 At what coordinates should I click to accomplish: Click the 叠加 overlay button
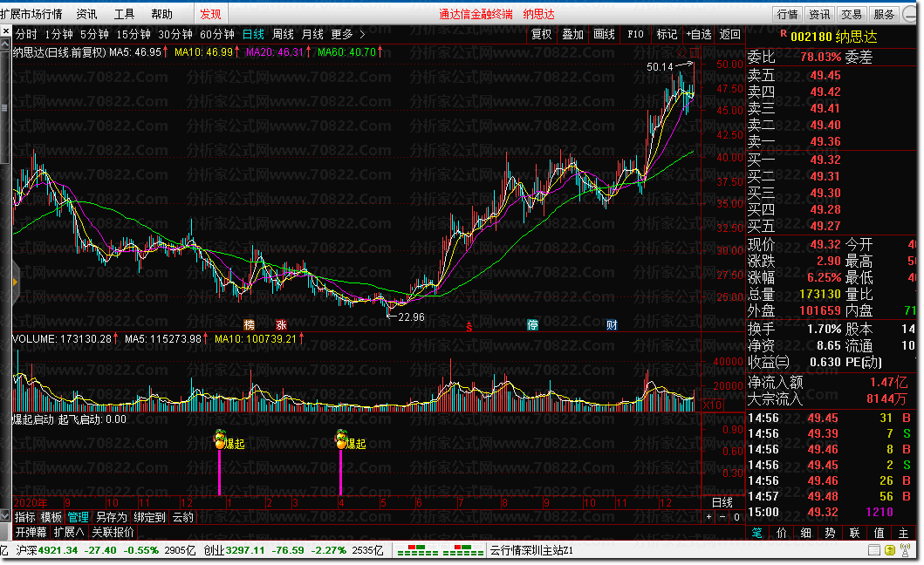coord(572,35)
